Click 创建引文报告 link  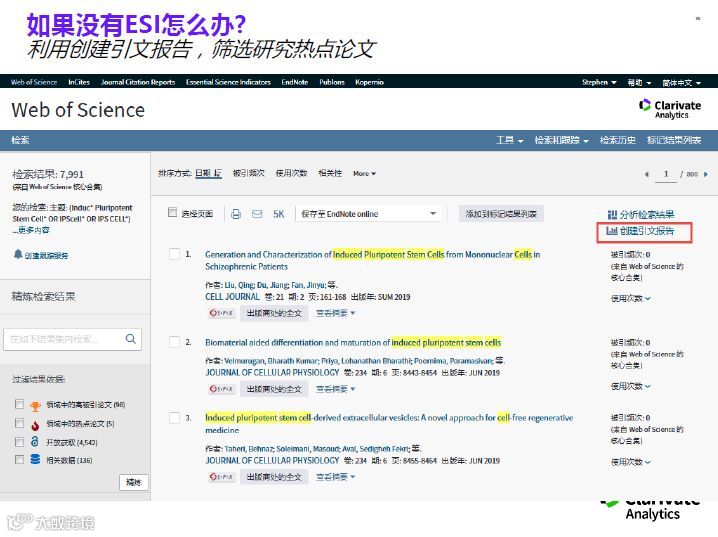(x=640, y=231)
